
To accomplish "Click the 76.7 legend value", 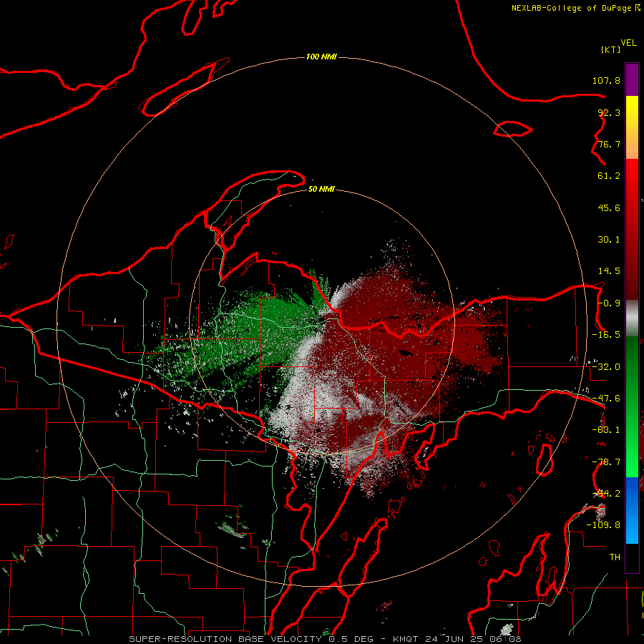I will 609,144.
